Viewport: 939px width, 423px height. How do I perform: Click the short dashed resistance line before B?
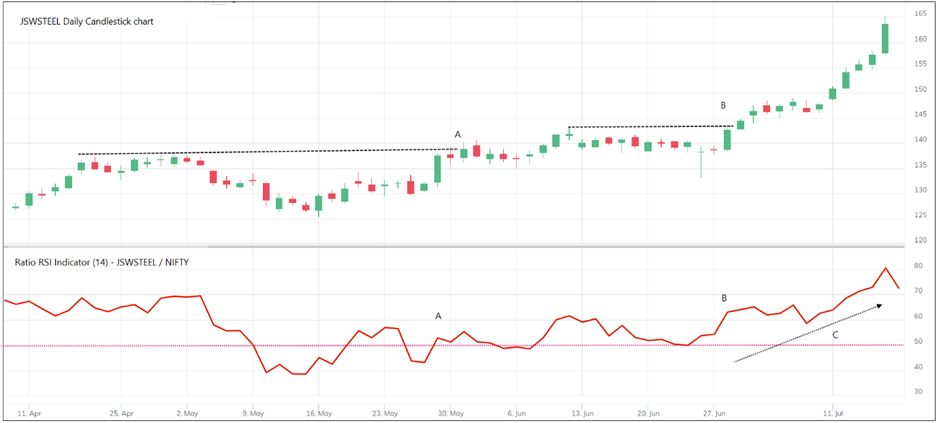(x=650, y=127)
